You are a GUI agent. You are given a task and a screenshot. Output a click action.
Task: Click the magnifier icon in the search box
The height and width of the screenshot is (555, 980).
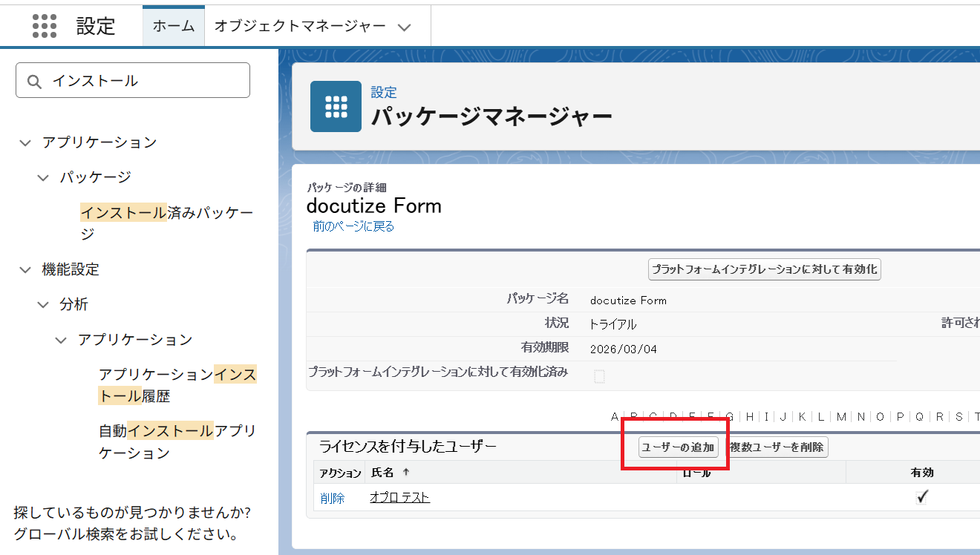(x=34, y=81)
